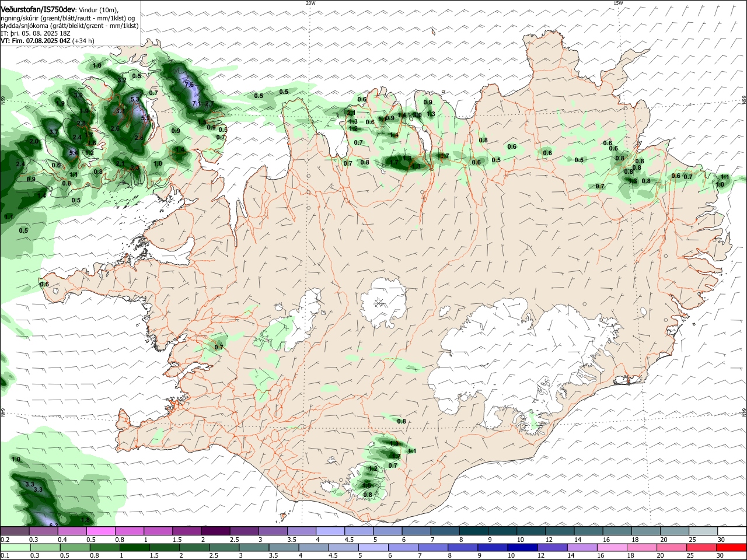Pick the dusky mauve 0.2 swatch in upper legend
The width and height of the screenshot is (747, 560).
click(15, 531)
